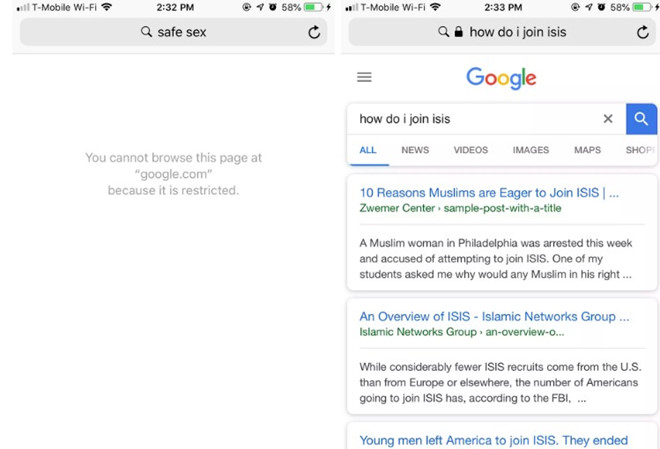Viewport: 660px width, 449px height.
Task: Tap the magnifier icon in left address bar
Action: (x=147, y=32)
